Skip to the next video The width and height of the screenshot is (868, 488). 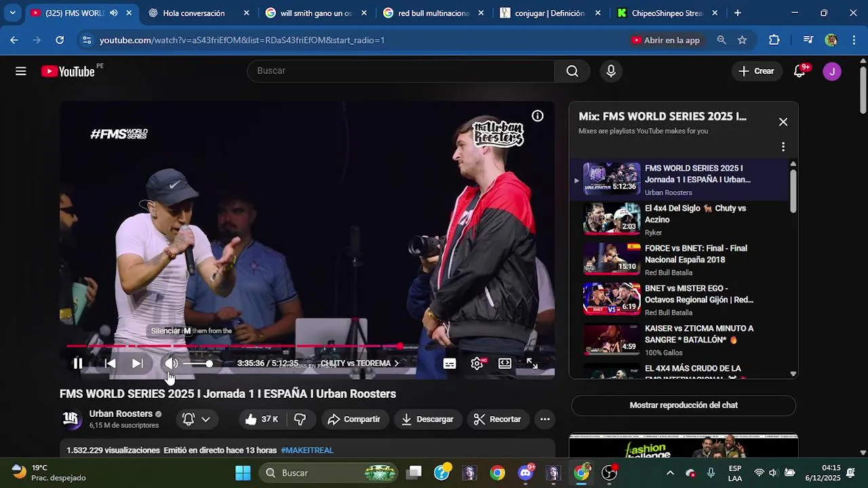pos(138,363)
